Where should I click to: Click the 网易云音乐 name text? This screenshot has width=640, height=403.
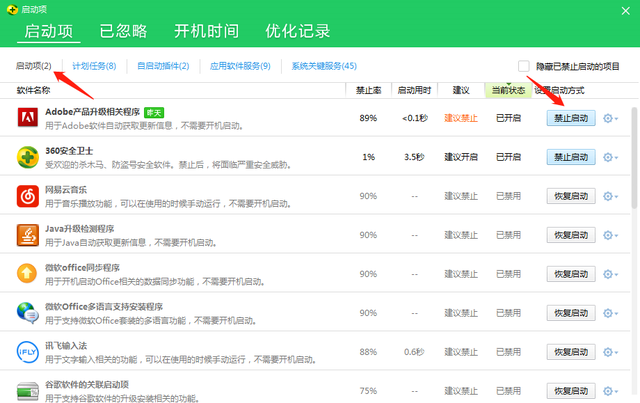(66, 189)
